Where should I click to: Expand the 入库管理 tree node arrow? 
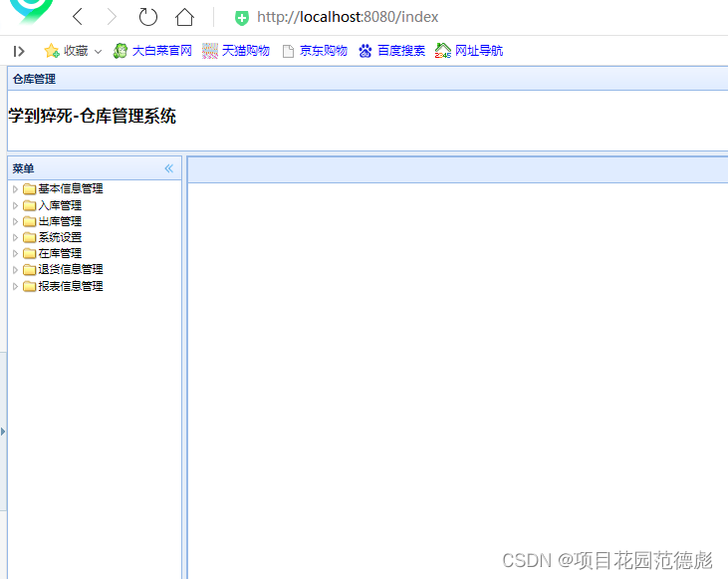tap(15, 205)
